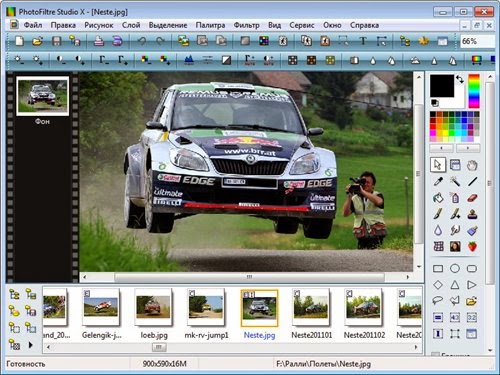The height and width of the screenshot is (375, 500).
Task: Choose the ellipse selection shape
Action: [455, 269]
